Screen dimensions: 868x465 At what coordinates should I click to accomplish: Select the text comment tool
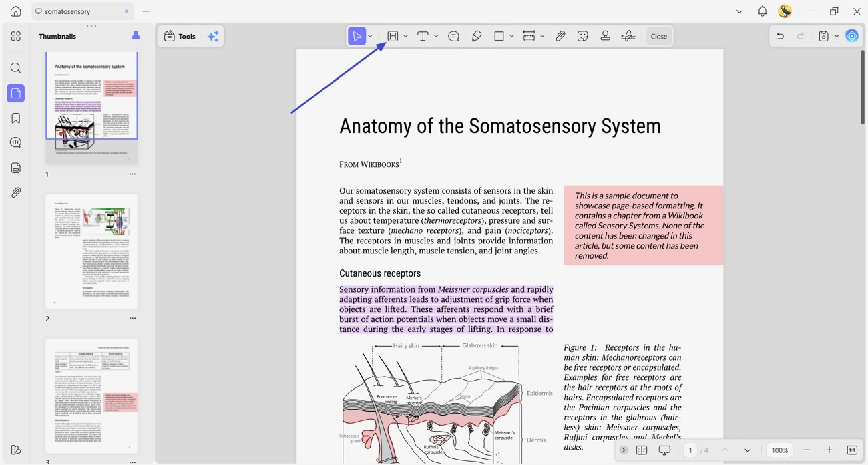click(423, 37)
